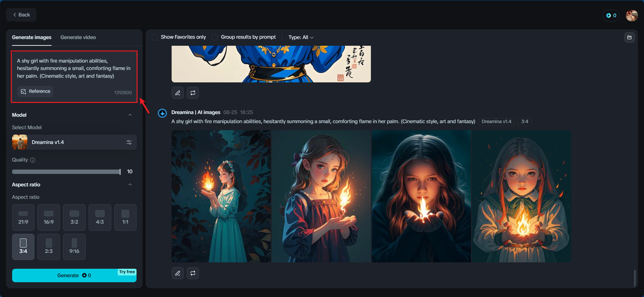The width and height of the screenshot is (644, 297).
Task: Adjust the Quality slider
Action: tap(66, 172)
